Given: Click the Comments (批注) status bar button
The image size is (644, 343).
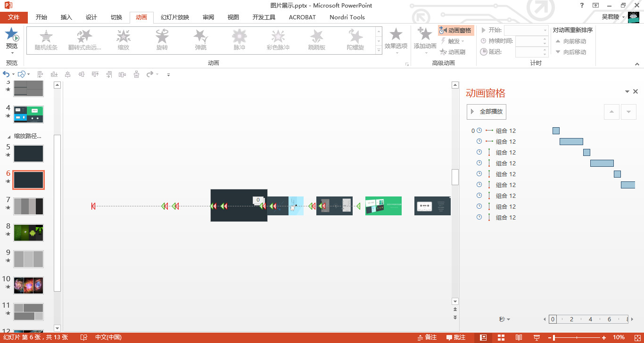Looking at the screenshot, I should click(455, 337).
